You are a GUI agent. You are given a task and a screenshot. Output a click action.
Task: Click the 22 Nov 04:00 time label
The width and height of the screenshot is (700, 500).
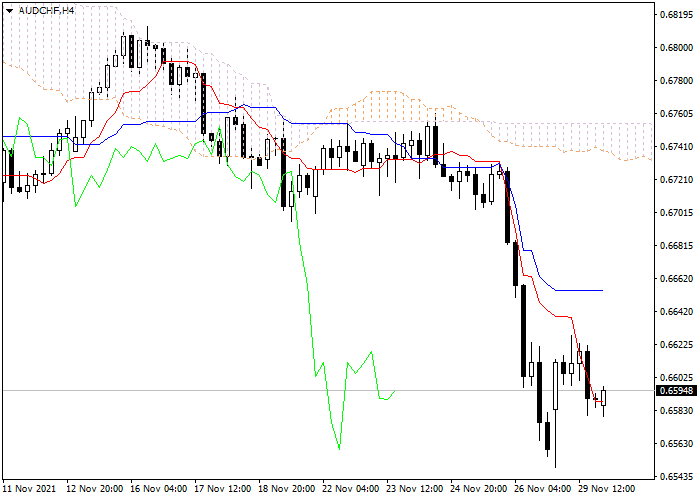(351, 489)
